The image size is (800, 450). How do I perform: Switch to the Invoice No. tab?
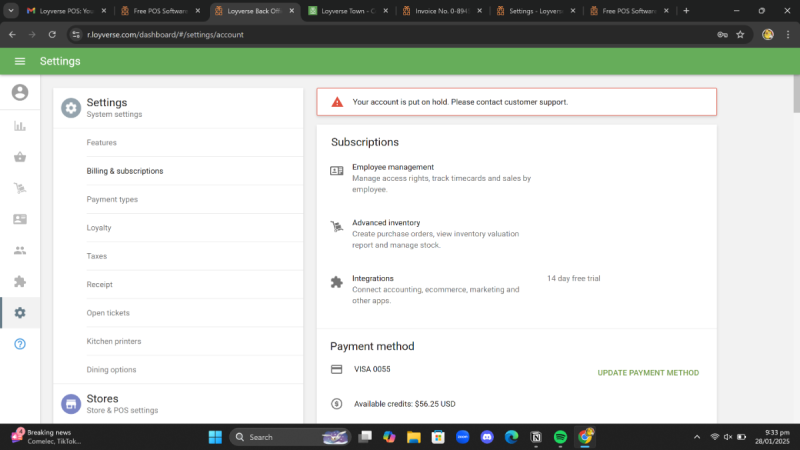(442, 11)
